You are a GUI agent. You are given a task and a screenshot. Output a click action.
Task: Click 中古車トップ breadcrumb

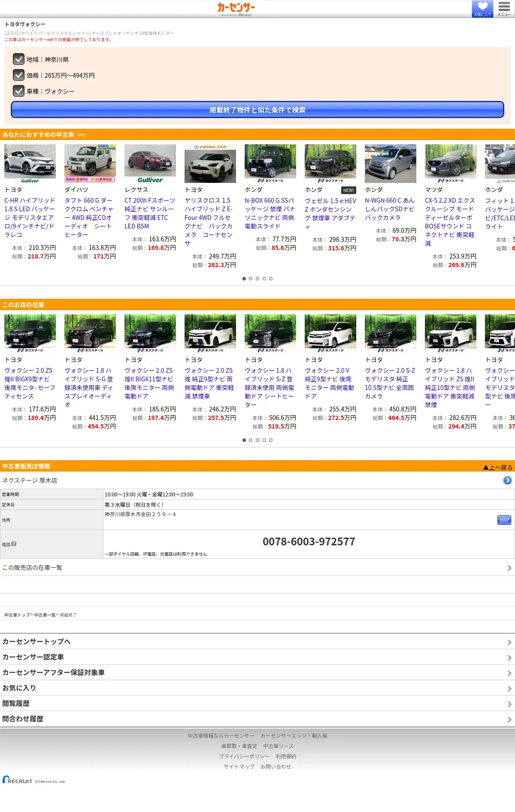(17, 615)
